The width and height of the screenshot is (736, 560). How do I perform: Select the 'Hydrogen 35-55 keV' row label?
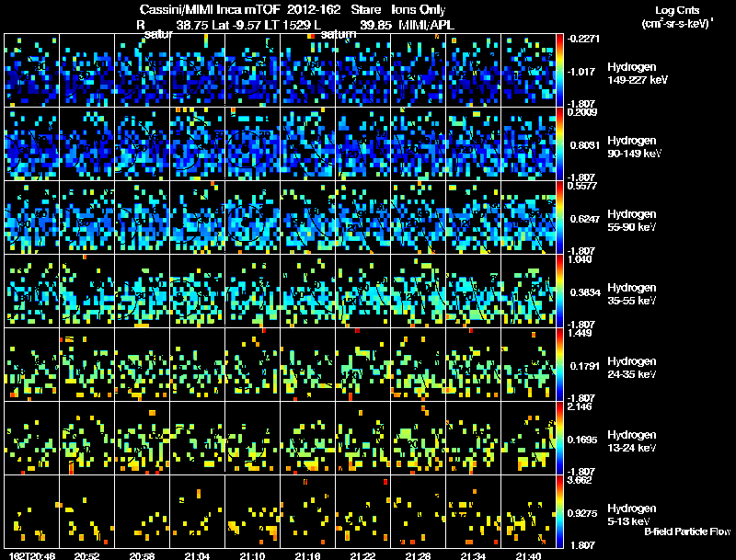coord(632,294)
